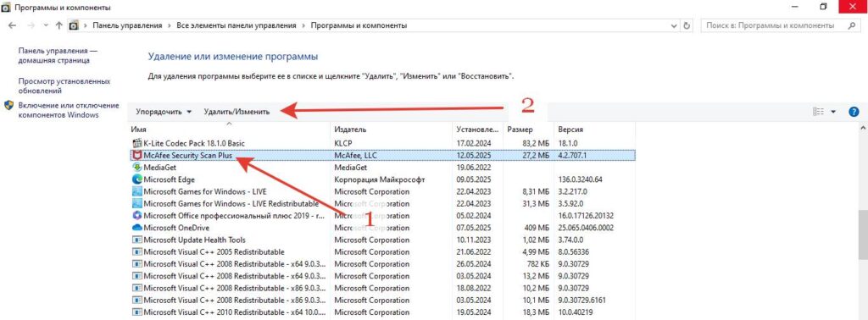Refresh the Programs and Components view
Viewport: 868px width, 320px height.
coord(687,25)
